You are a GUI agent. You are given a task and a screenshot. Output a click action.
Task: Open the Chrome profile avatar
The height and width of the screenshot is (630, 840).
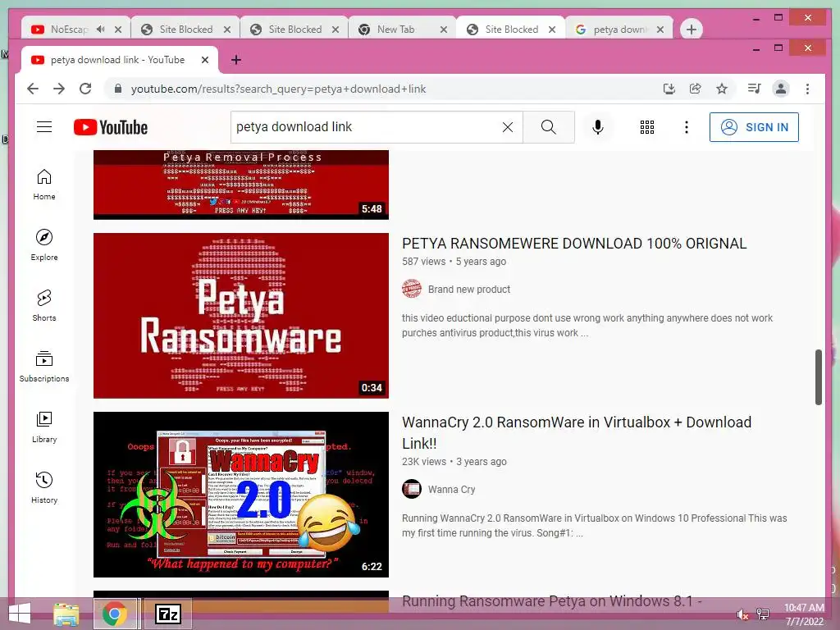point(781,89)
